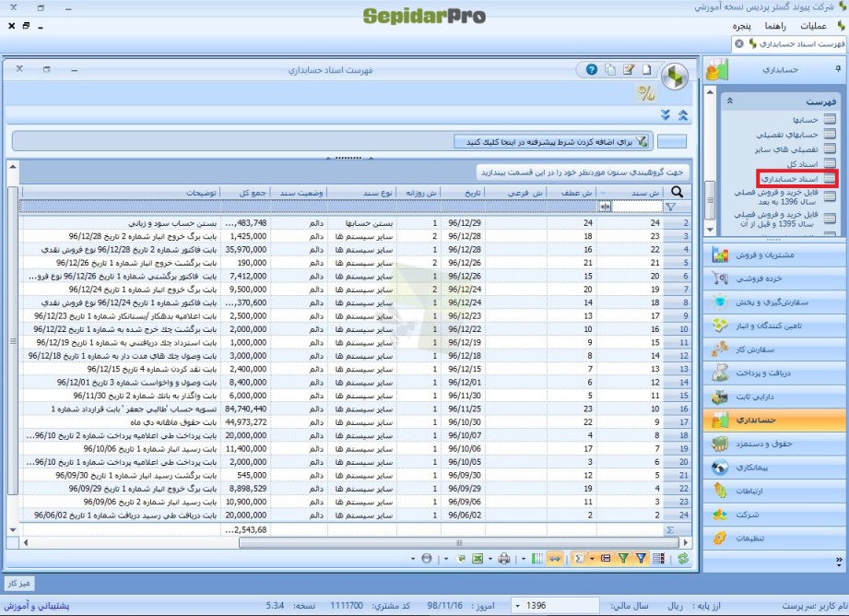Click the grid's horizontal scrollbar thumb
Screen dimensions: 849x616
(x=459, y=542)
